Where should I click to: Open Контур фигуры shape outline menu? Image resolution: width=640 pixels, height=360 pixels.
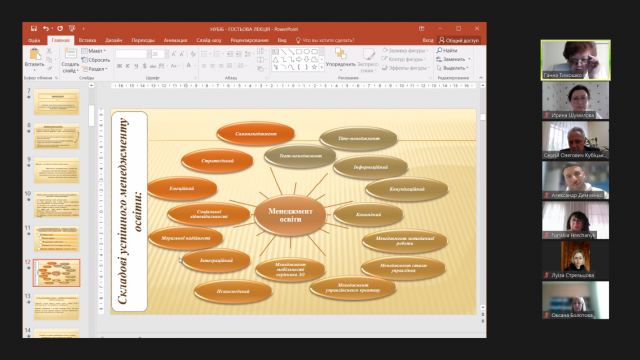point(404,59)
